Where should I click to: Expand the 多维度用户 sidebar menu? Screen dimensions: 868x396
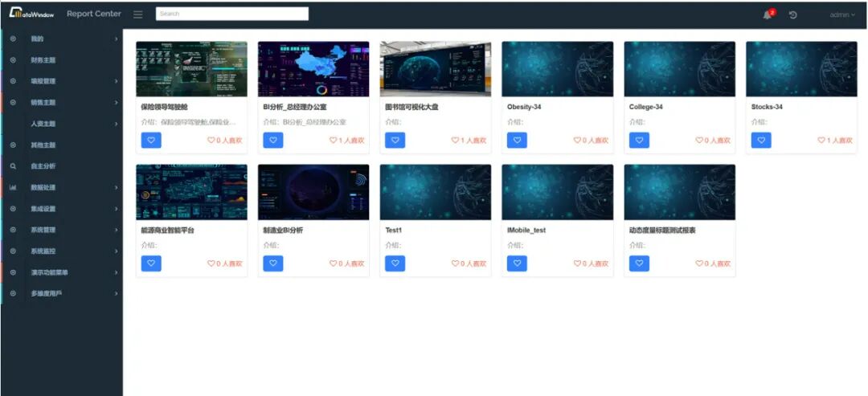click(62, 293)
